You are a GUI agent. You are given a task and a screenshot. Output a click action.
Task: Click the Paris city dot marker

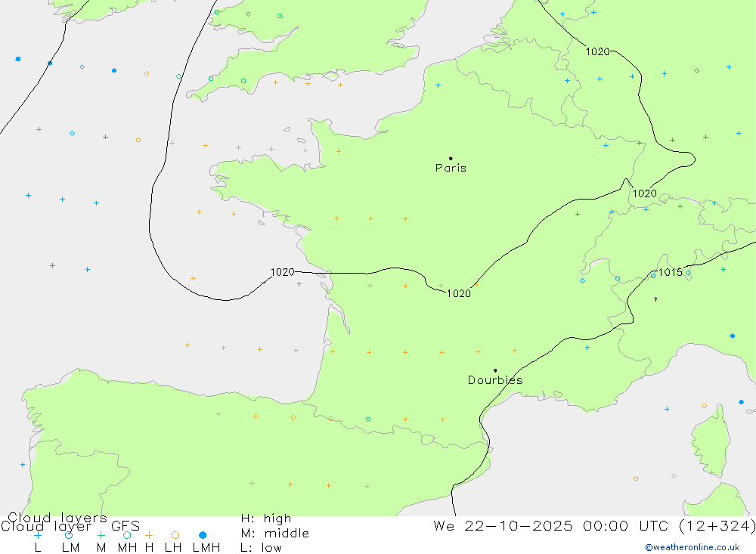coord(451,158)
